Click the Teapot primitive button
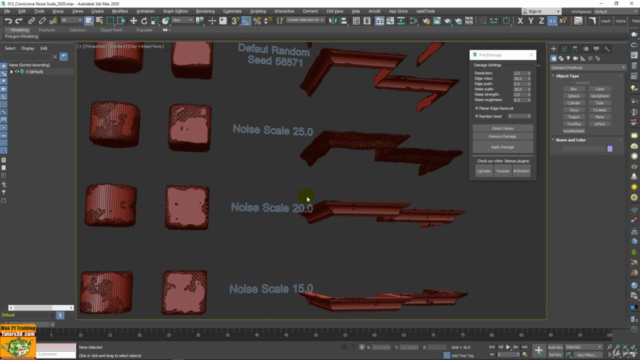Viewport: 640px width, 360px height. point(574,117)
